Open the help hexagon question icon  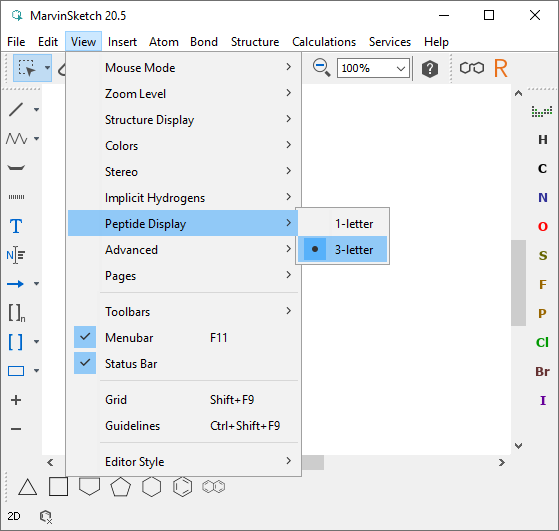430,68
